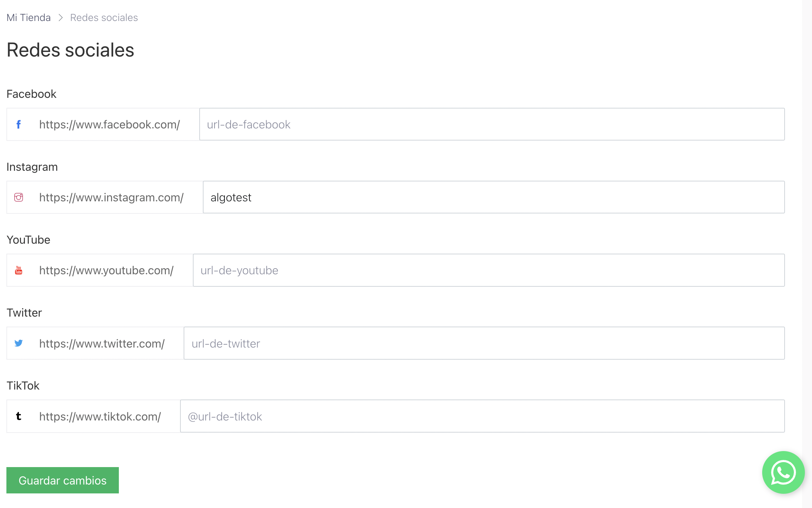Click the https://www.tiktok.com/ prefix label
This screenshot has width=812, height=508.
pos(100,416)
